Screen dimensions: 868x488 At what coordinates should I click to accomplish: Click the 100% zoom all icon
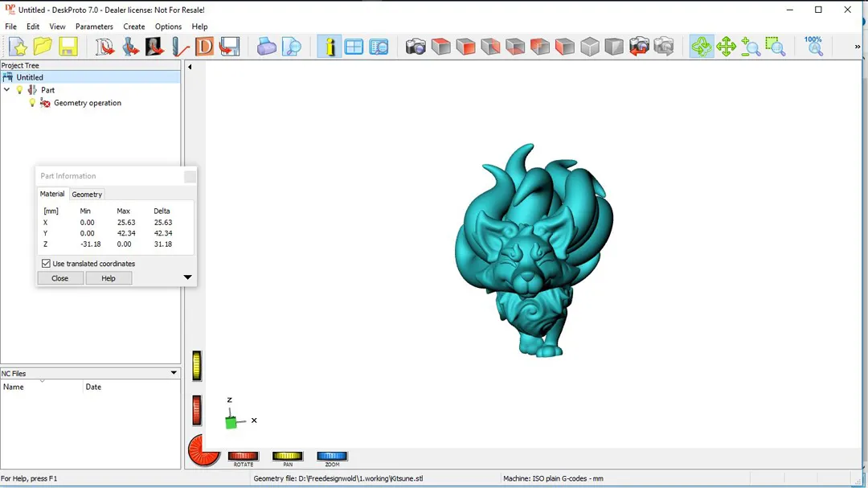click(813, 47)
